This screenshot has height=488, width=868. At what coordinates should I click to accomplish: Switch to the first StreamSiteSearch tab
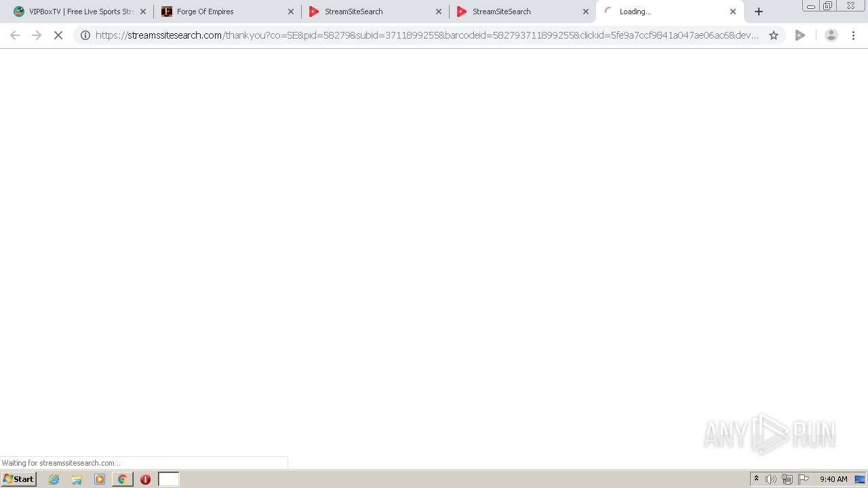coord(376,12)
